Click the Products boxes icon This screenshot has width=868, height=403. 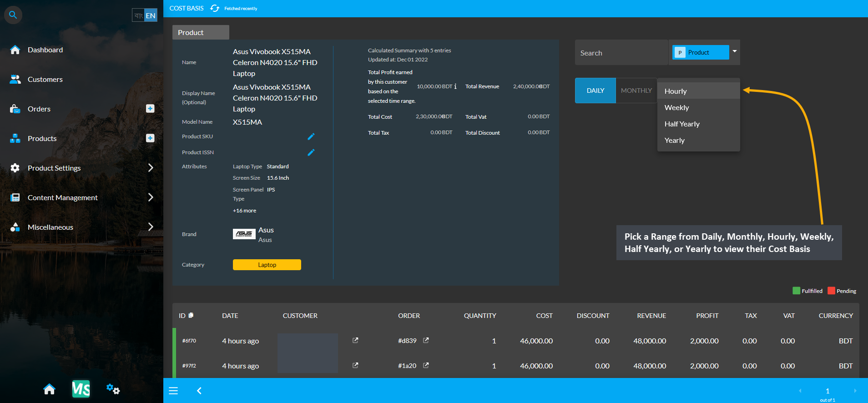coord(15,138)
